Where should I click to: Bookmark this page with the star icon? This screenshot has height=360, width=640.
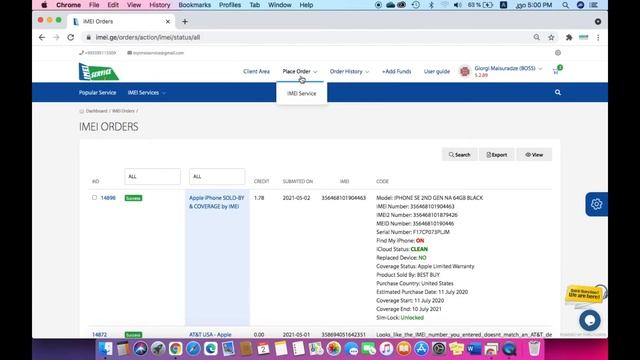point(551,37)
